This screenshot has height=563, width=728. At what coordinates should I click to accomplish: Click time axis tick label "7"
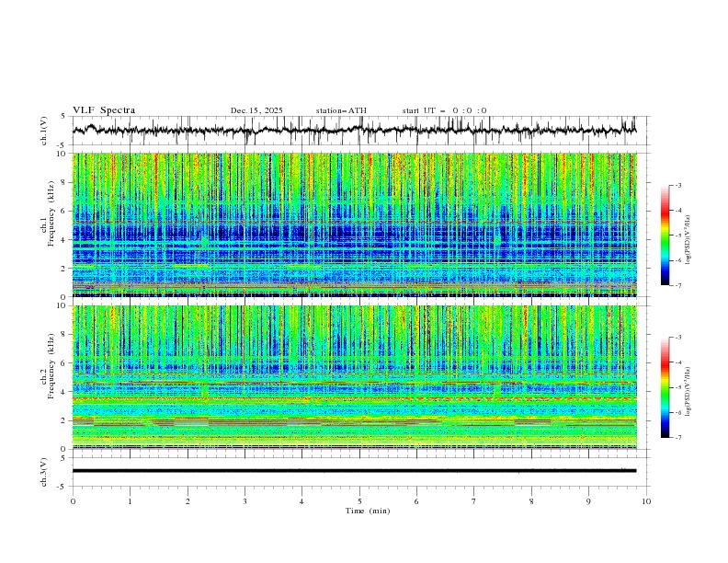[474, 501]
